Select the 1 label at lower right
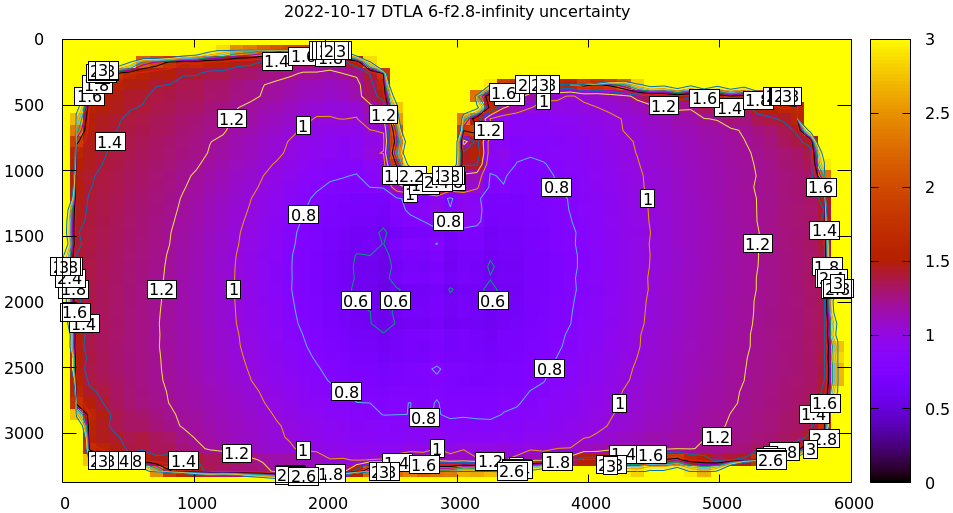The width and height of the screenshot is (953, 513). coord(619,404)
